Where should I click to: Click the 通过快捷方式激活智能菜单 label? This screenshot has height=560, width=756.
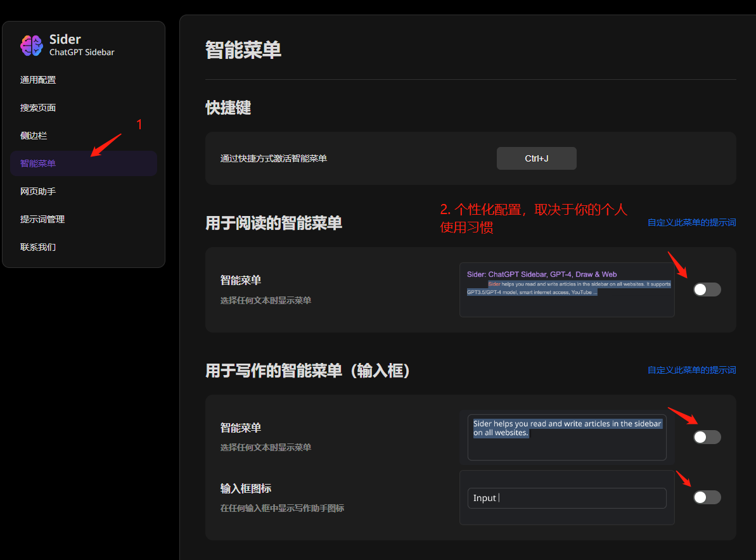[274, 159]
